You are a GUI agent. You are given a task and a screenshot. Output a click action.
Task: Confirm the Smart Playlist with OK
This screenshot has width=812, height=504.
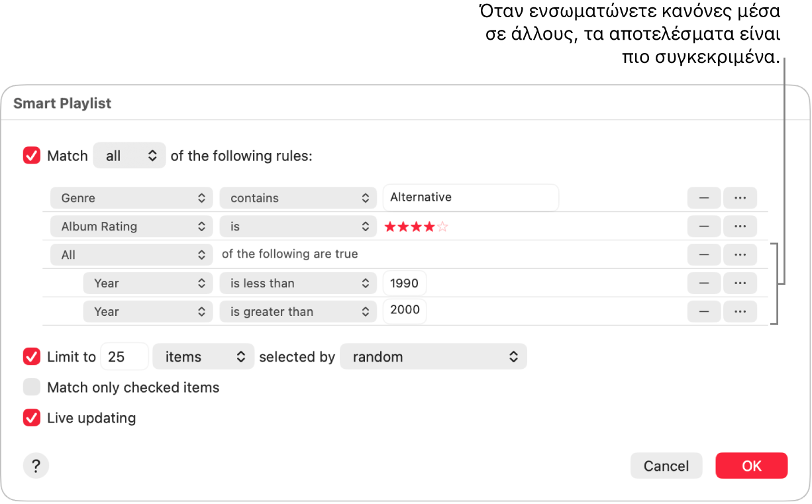[752, 466]
